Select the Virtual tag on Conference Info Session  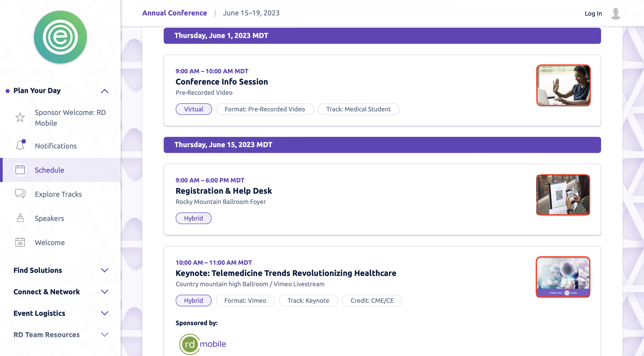click(x=193, y=109)
